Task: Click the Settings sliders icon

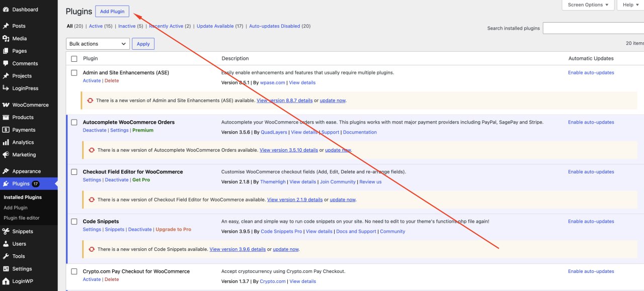Action: (x=6, y=269)
